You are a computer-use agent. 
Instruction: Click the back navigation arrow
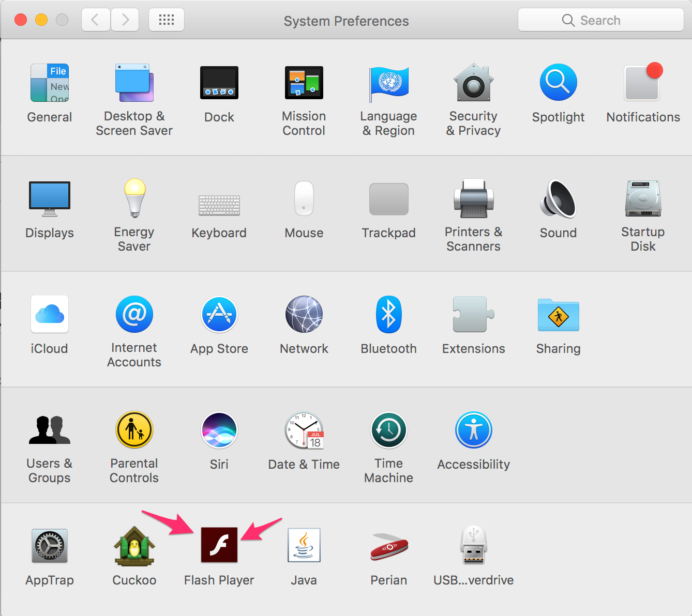96,20
